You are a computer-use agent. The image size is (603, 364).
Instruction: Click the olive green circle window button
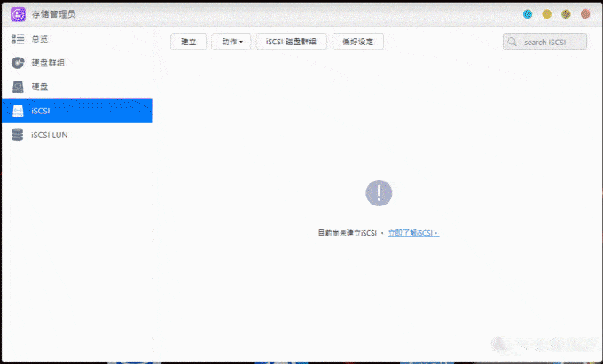point(566,14)
